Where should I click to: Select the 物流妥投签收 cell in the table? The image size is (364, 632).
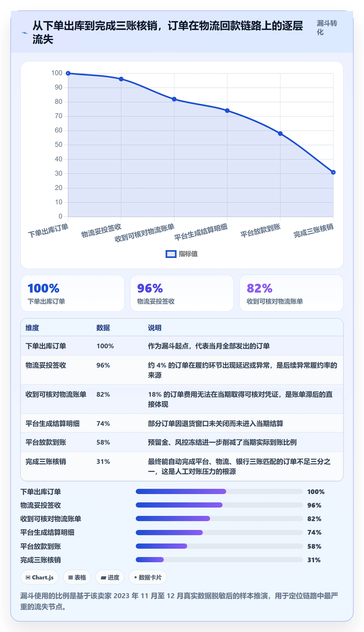coord(46,365)
